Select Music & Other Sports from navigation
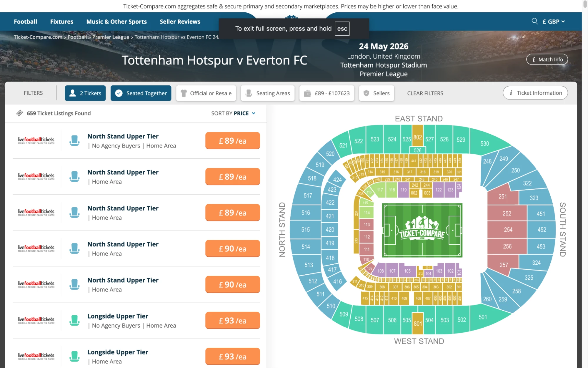The width and height of the screenshot is (588, 368). point(116,21)
